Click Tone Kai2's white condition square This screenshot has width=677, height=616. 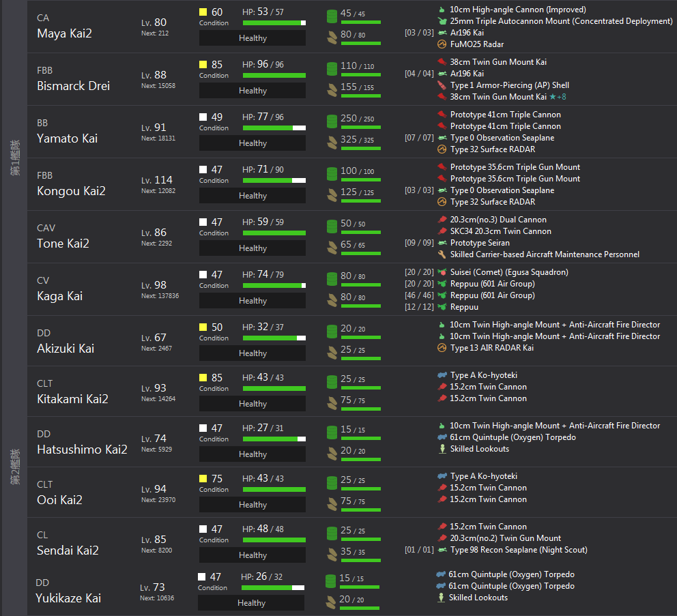(x=203, y=222)
